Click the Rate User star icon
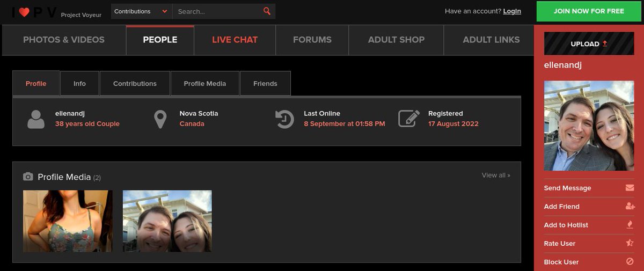The width and height of the screenshot is (644, 271). click(x=630, y=243)
